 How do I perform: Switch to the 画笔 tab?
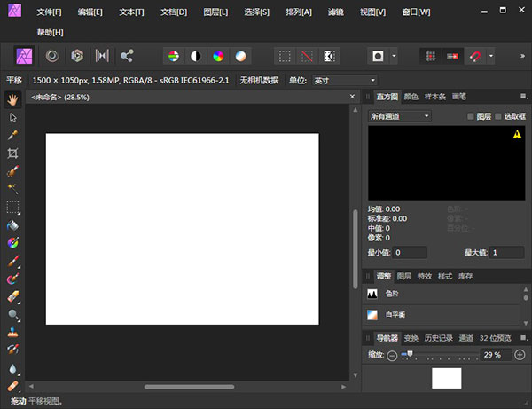[x=459, y=97]
